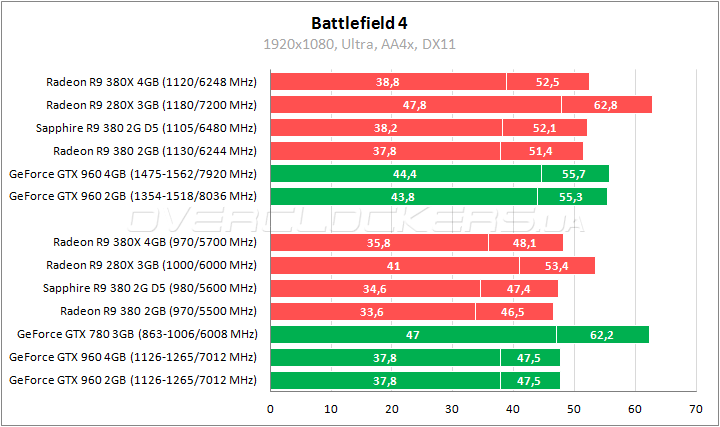Screen dimensions: 720x427
Task: Click the 35,8 value on the red bar
Action: 379,242
